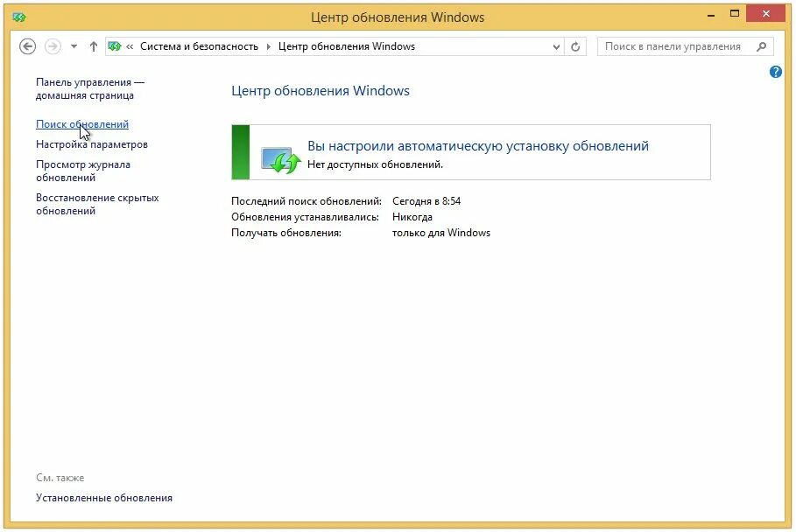Expand the address bar chevron dropdown
The width and height of the screenshot is (796, 532).
click(556, 46)
